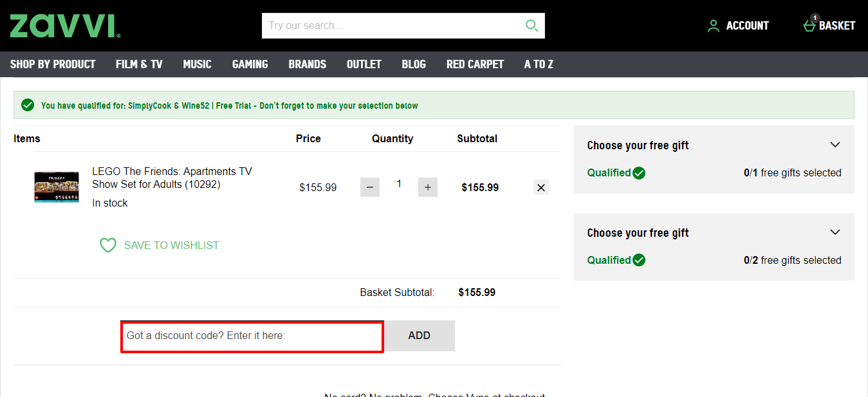
Task: Increase quantity with plus button
Action: (x=428, y=188)
